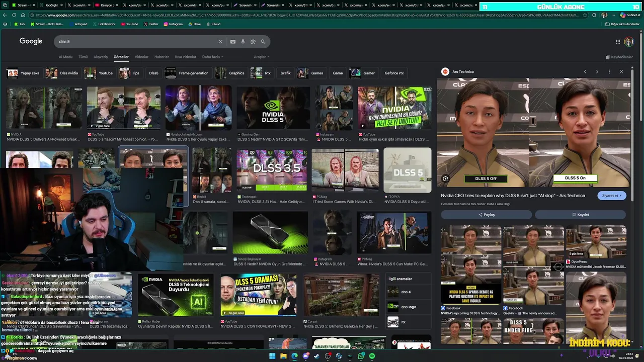Viewport: 644px width, 362px height.
Task: Filter by Geforce rtx chip
Action: [394, 73]
